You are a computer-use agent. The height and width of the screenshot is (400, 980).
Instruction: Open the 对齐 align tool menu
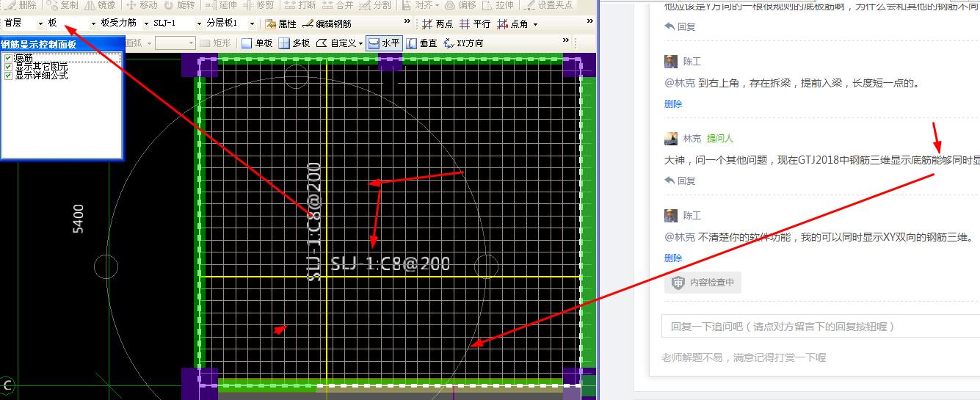click(420, 5)
